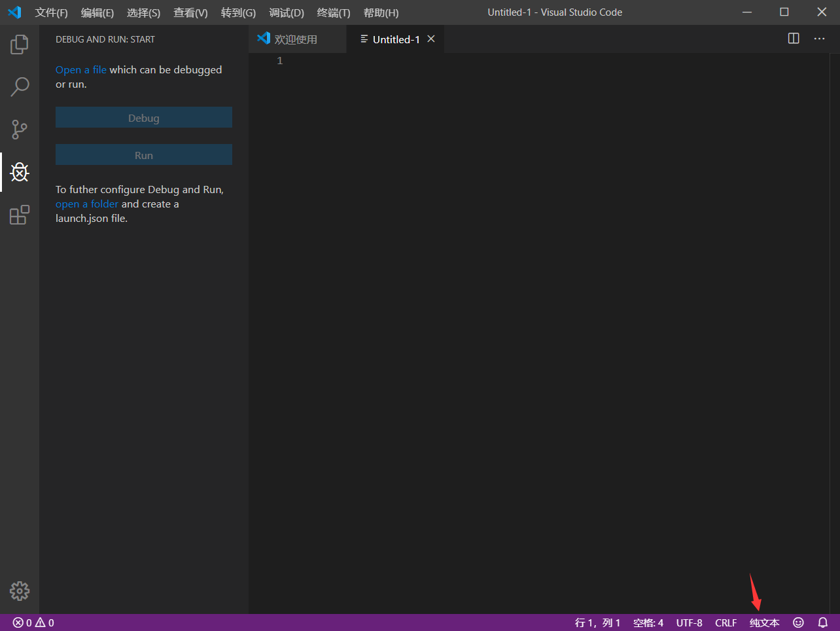Open the 选择(S) menu
Screen dimensions: 840x631
(x=143, y=12)
